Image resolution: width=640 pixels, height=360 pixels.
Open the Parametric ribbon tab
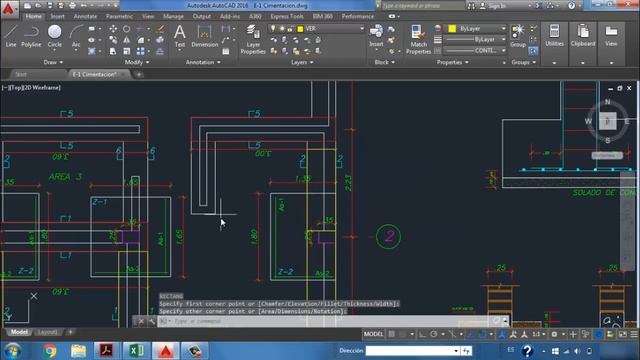click(119, 16)
